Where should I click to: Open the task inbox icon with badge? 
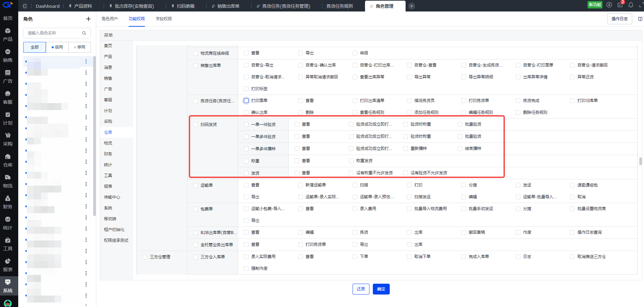point(620,5)
